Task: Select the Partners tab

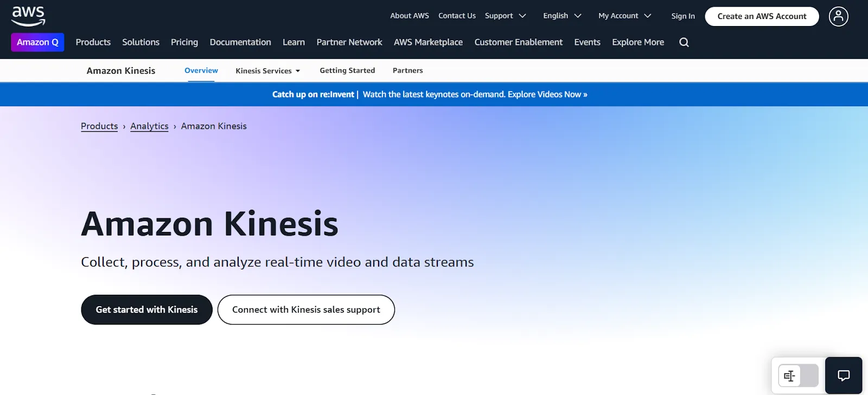Action: click(408, 70)
